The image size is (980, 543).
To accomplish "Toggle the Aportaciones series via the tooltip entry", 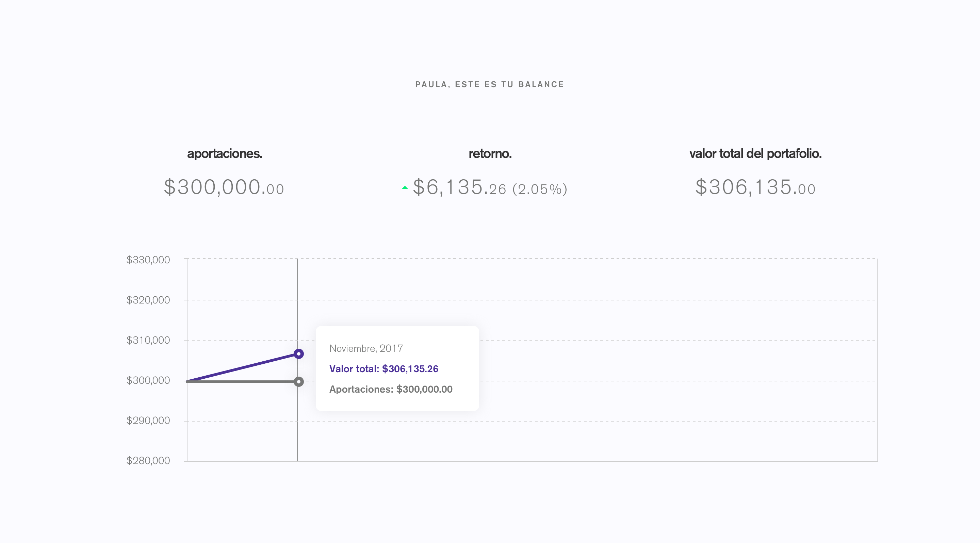I will click(391, 389).
